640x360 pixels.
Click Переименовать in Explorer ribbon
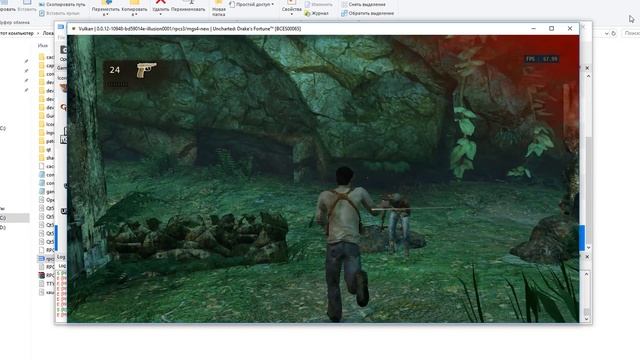[188, 9]
